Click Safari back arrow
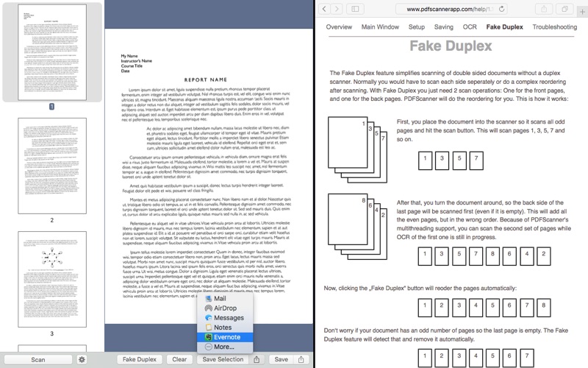The width and height of the screenshot is (588, 368). [325, 9]
